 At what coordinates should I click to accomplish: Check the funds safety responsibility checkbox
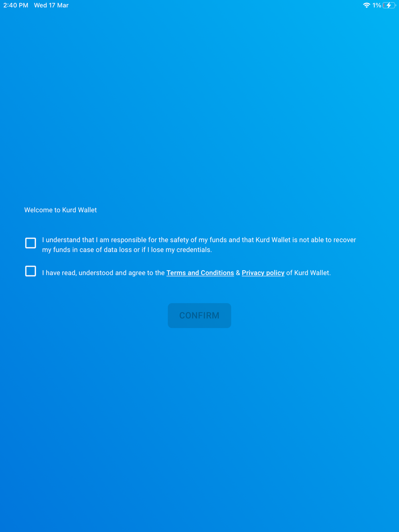click(31, 243)
